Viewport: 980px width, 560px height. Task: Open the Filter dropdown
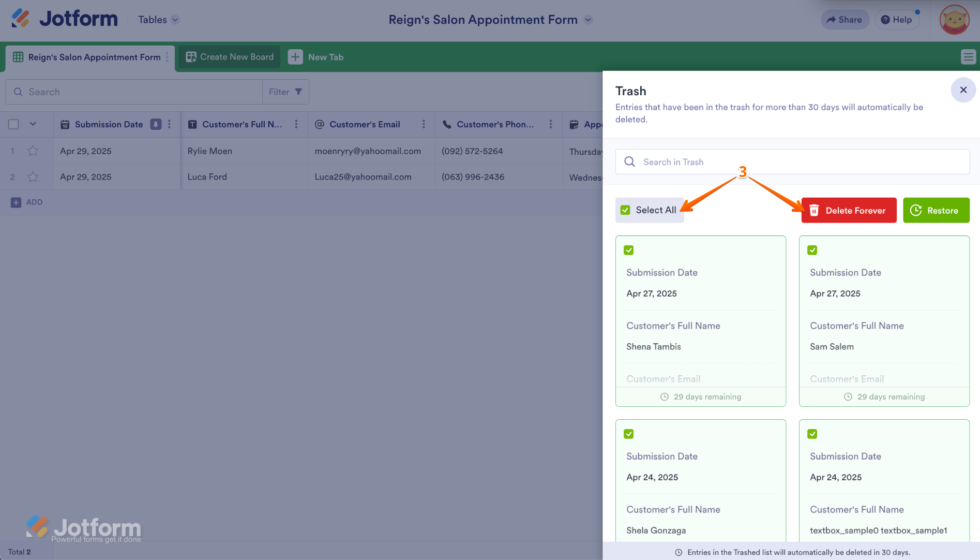pyautogui.click(x=285, y=92)
